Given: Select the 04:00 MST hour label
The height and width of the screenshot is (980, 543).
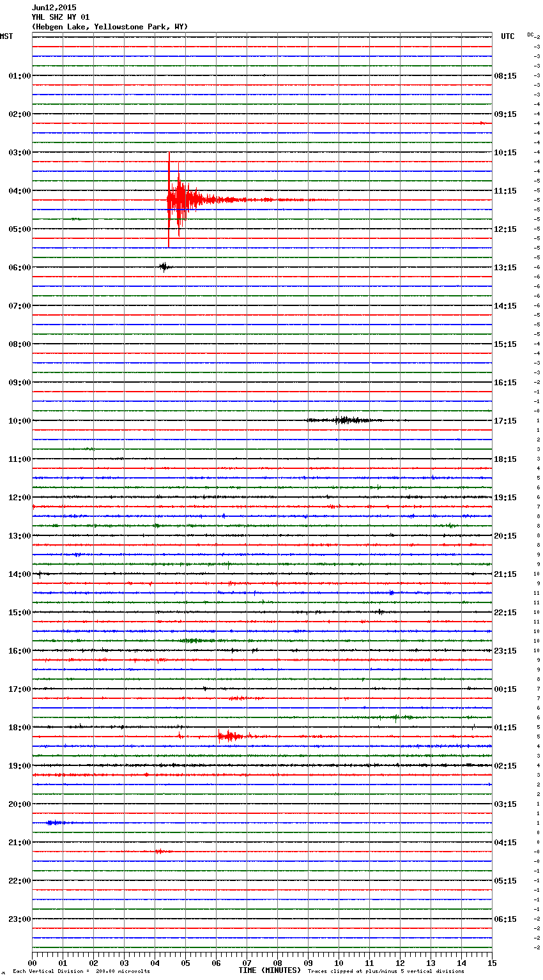Looking at the screenshot, I should tap(20, 191).
